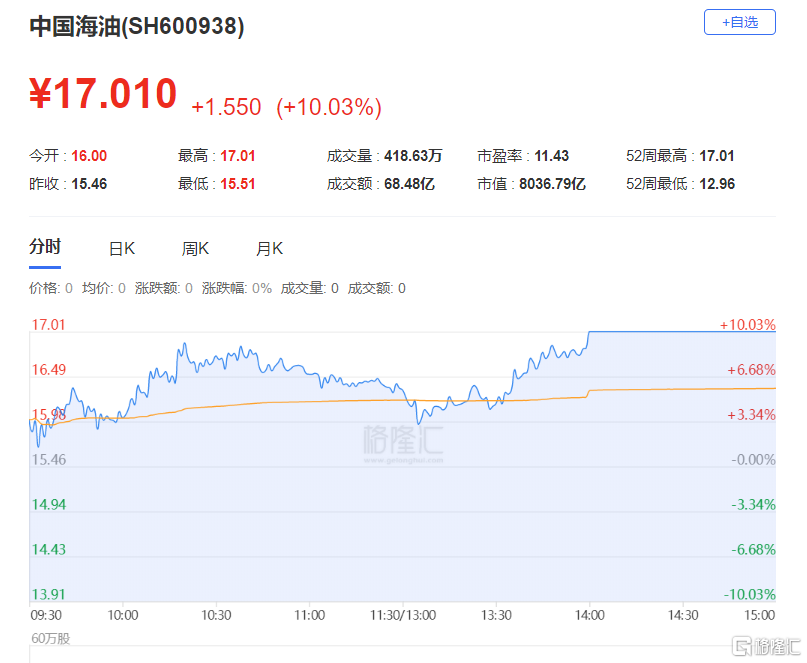Click the 均价: 0 readout above chart
The width and height of the screenshot is (807, 663).
click(x=103, y=288)
